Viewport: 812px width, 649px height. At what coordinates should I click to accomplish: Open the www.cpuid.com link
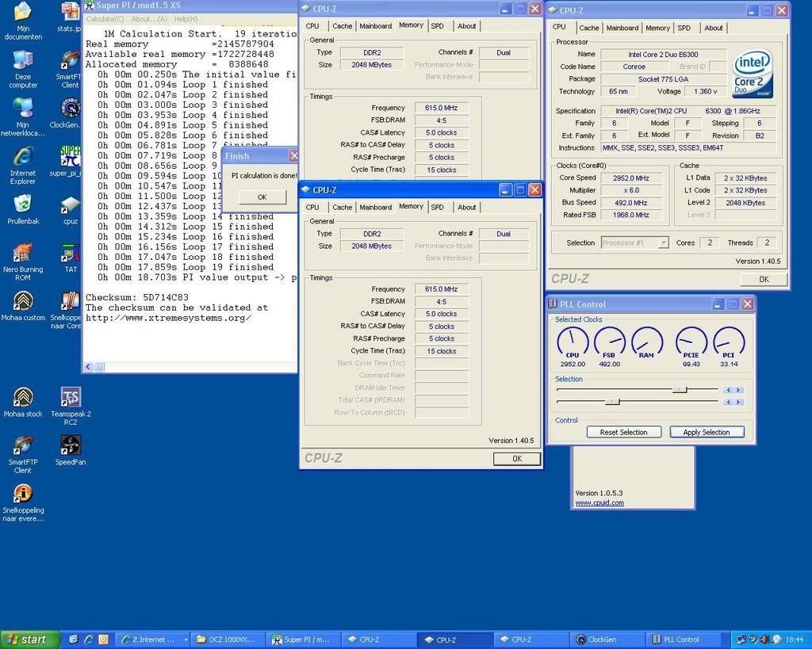point(599,502)
